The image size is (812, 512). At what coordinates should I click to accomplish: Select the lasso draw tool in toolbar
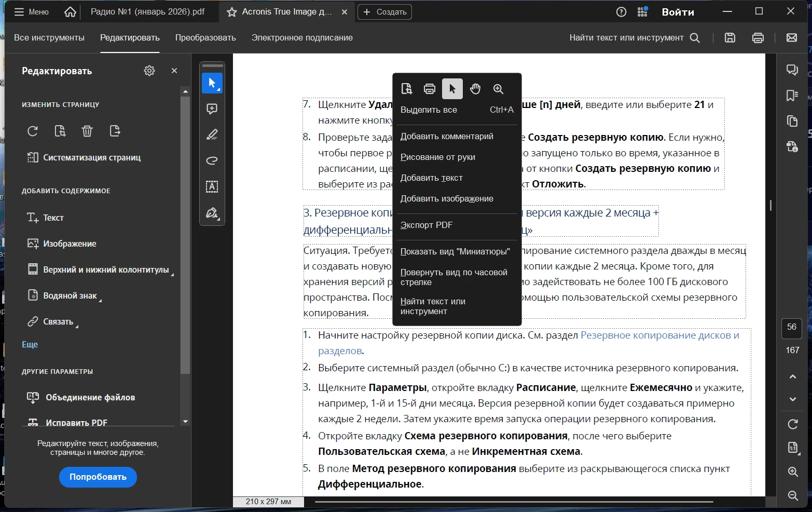[x=212, y=161]
